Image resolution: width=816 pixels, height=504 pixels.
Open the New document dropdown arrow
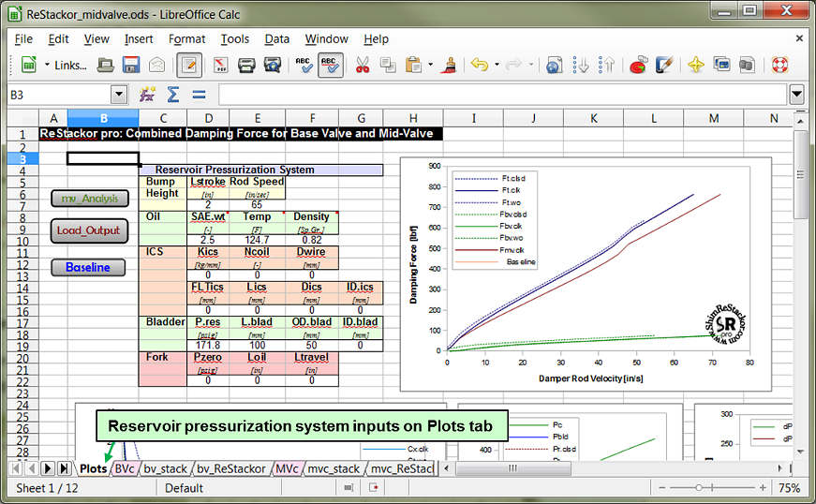(47, 65)
